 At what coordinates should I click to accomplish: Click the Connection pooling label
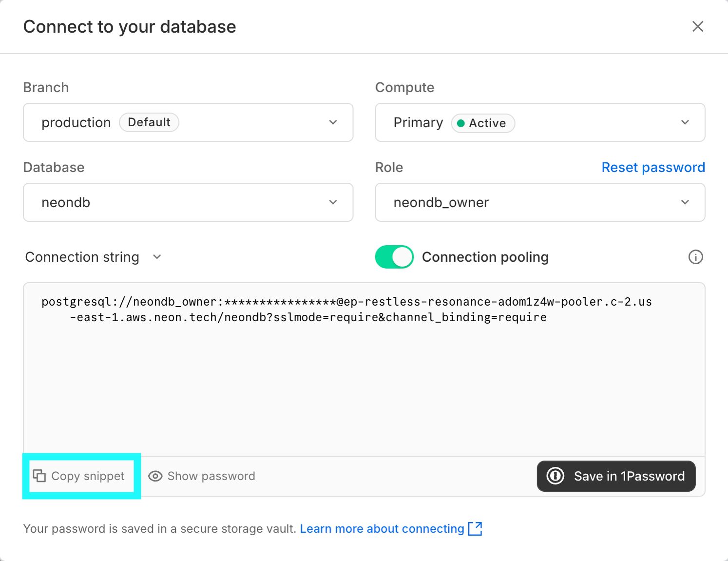tap(485, 257)
